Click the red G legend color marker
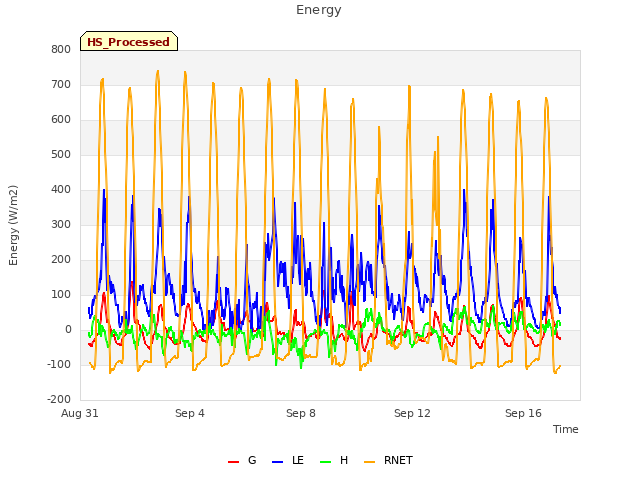Screen dimensions: 640x480 (233, 462)
